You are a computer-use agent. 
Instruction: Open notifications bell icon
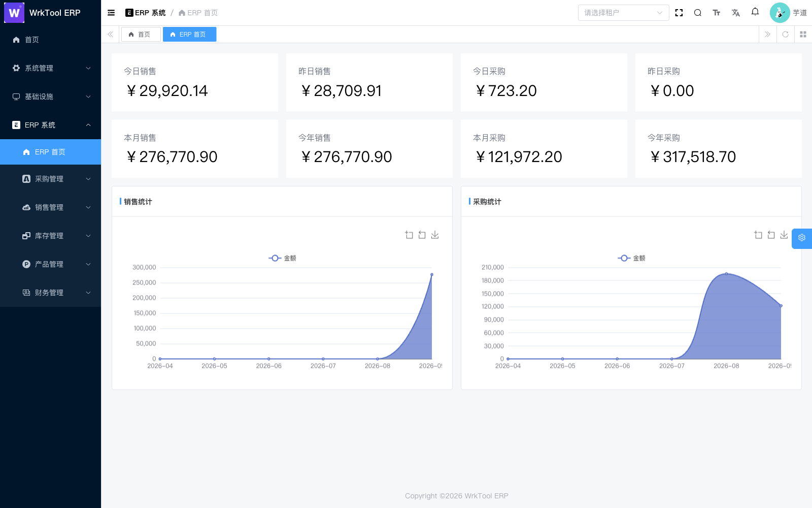pyautogui.click(x=755, y=12)
